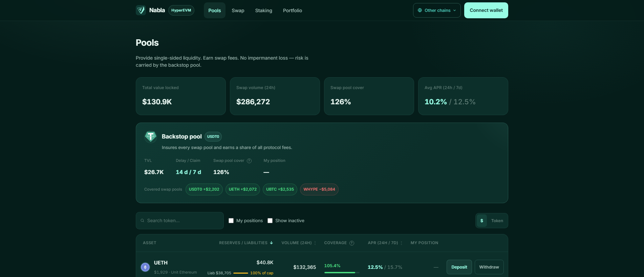The width and height of the screenshot is (644, 277).
Task: Click the APR column sort icon
Action: tap(402, 243)
